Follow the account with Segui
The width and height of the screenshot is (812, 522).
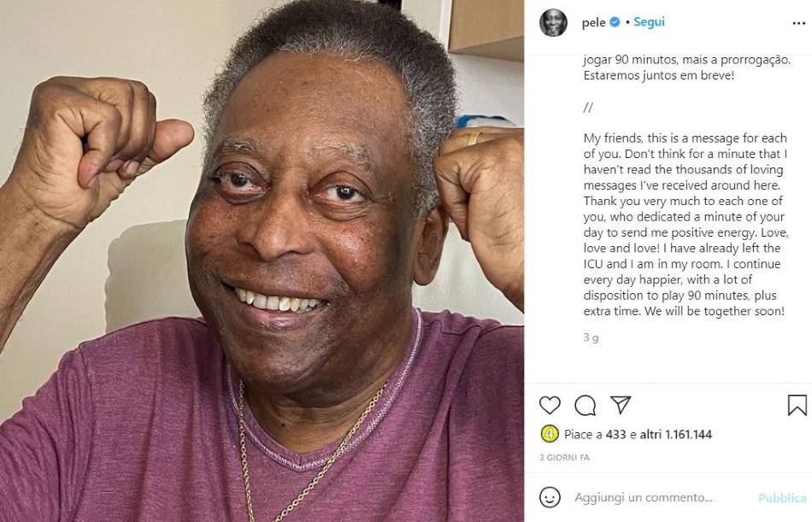649,22
